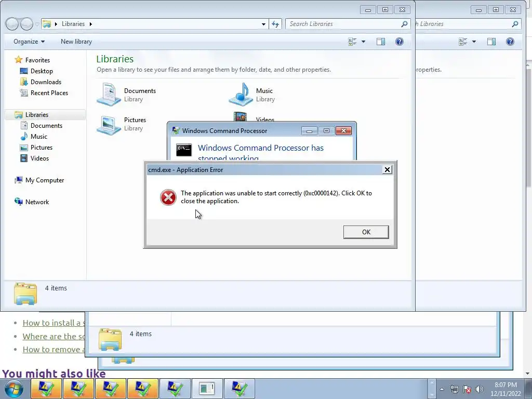This screenshot has width=532, height=399.
Task: Close the Windows Command Processor window
Action: pyautogui.click(x=343, y=130)
